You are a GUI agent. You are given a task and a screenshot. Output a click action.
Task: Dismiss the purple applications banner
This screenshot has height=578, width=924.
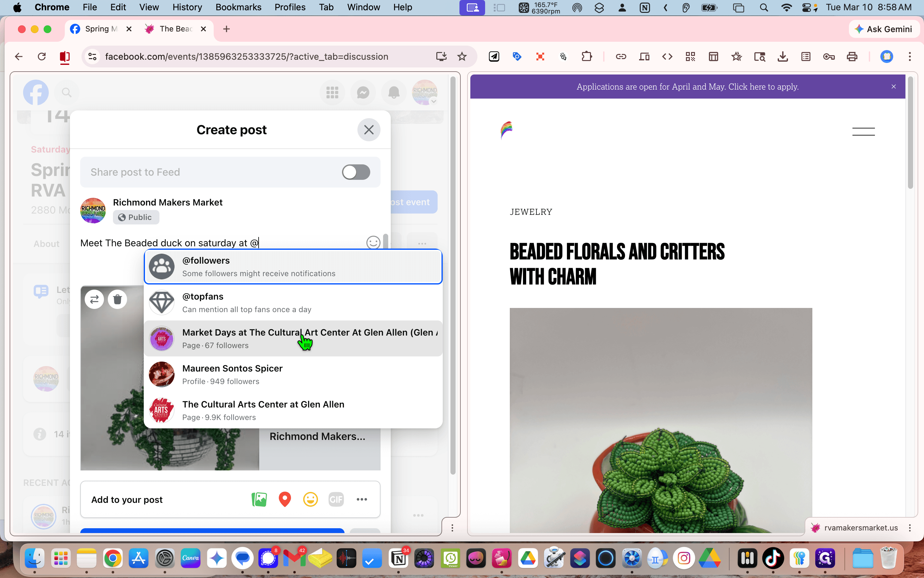point(894,87)
